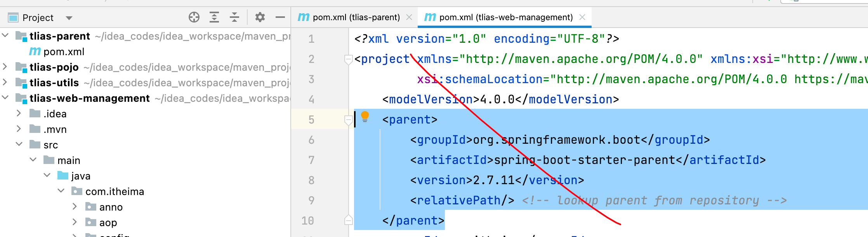Open Project view dropdown arrow
The image size is (868, 237).
pyautogui.click(x=69, y=18)
